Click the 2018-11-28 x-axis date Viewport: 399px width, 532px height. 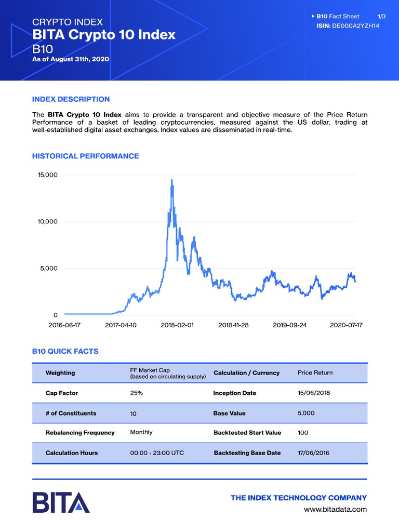coord(233,325)
